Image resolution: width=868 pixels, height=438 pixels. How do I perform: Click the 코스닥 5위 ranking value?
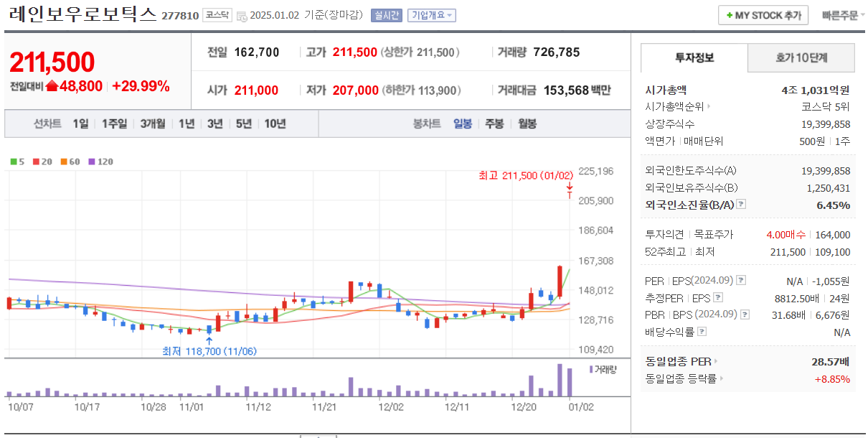[826, 107]
